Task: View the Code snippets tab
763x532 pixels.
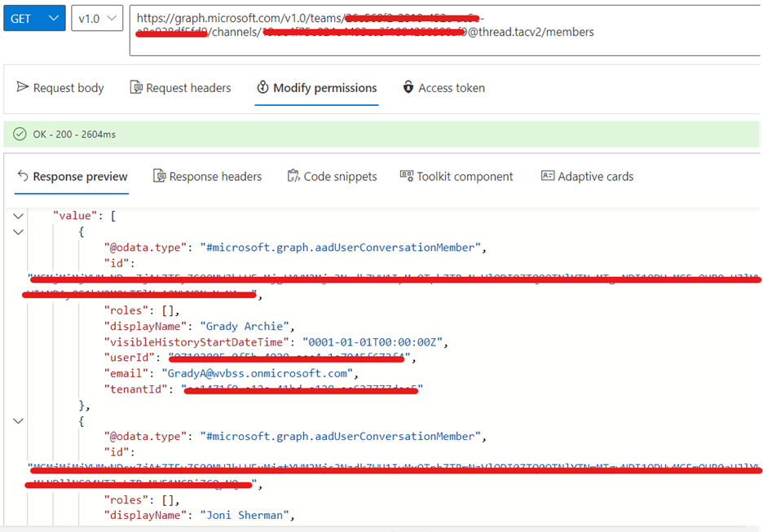Action: point(342,176)
